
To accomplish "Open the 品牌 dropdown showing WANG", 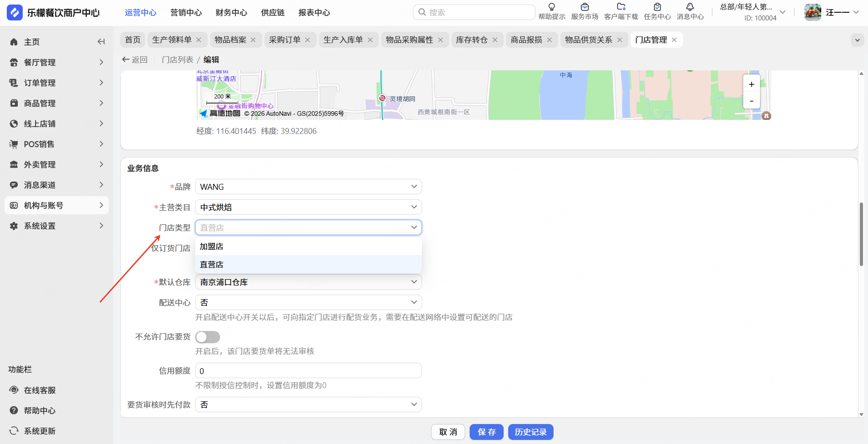I will pyautogui.click(x=309, y=187).
